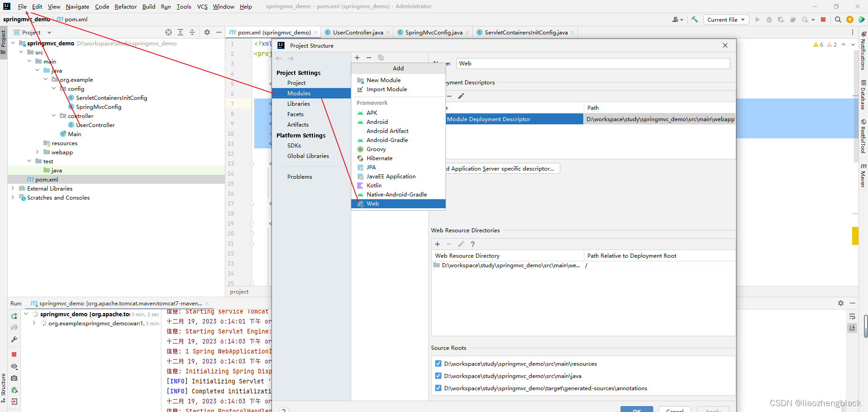Choose Import Module in Add popup

point(398,89)
